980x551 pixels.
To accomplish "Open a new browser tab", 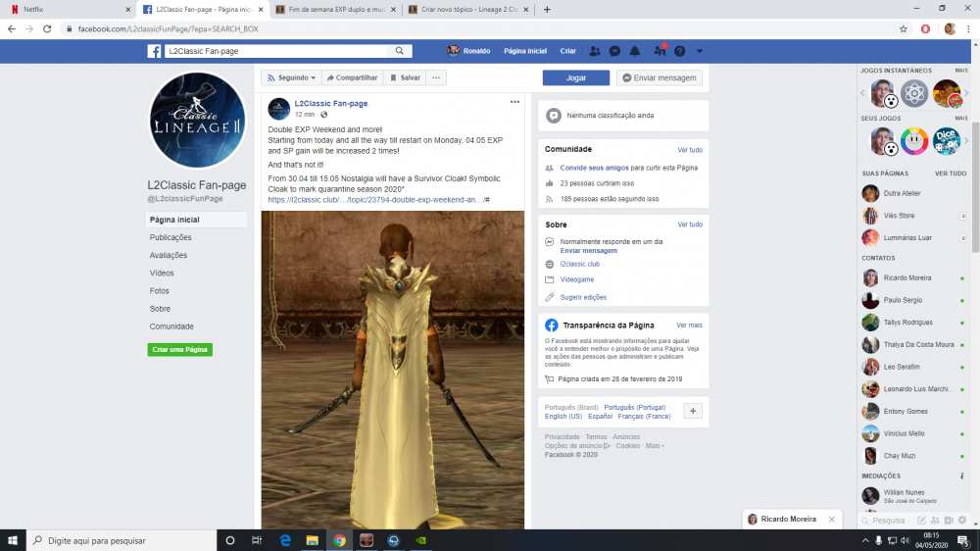I will click(x=547, y=10).
